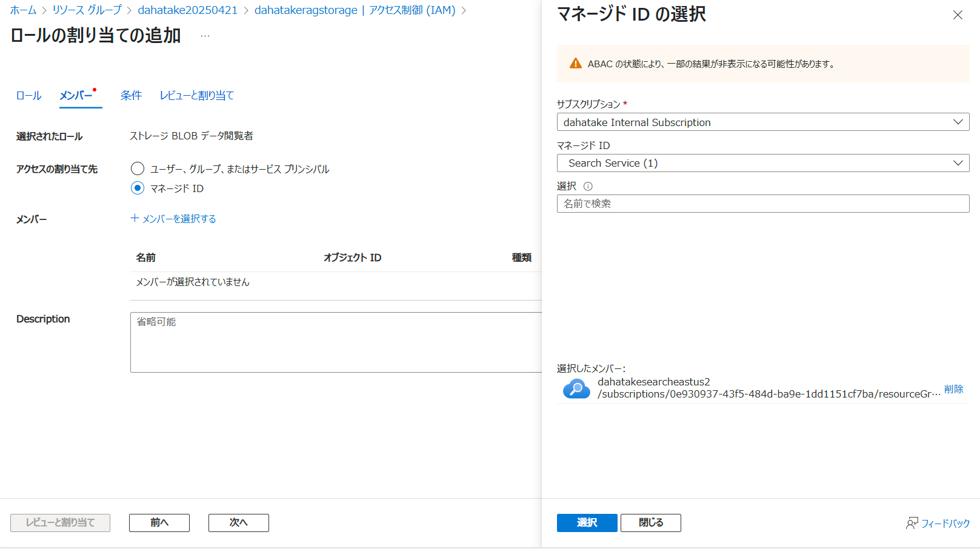Click the 前へ button
The height and width of the screenshot is (549, 980).
[x=159, y=522]
